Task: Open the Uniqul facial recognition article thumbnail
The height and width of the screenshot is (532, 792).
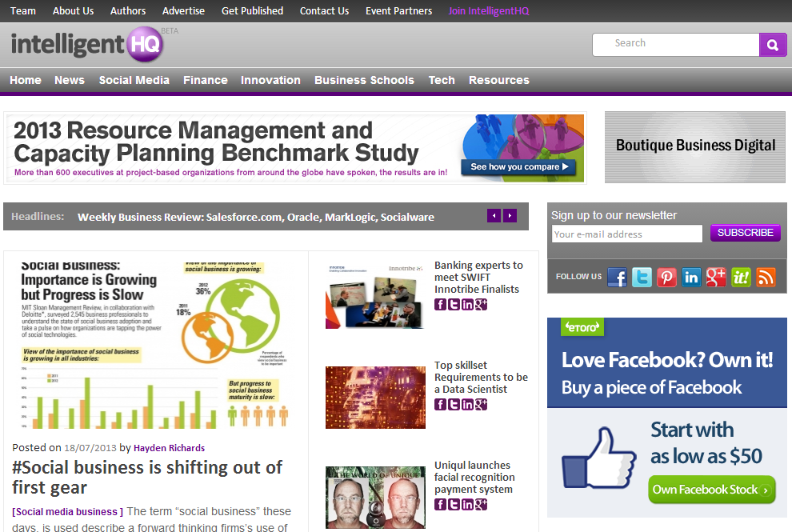Action: tap(375, 497)
